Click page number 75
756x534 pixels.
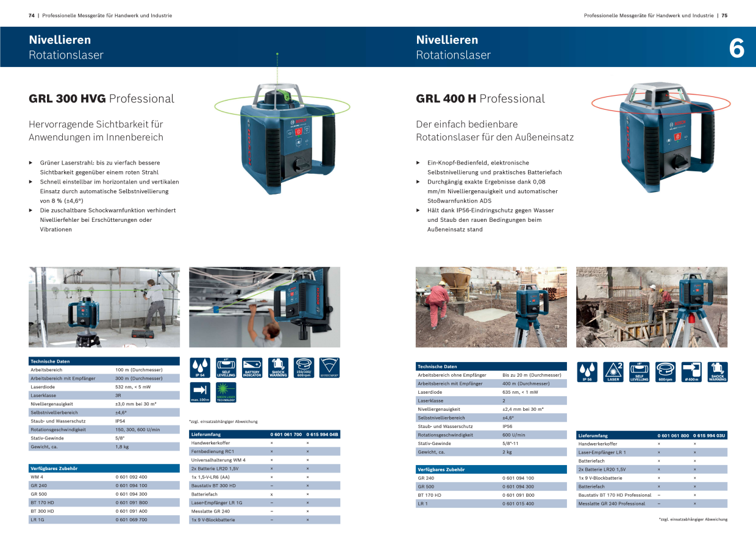click(724, 15)
